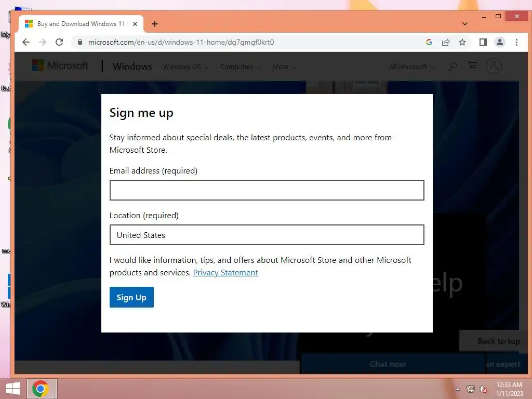View site information lock icon
Screen dimensions: 532x399
pyautogui.click(x=80, y=42)
